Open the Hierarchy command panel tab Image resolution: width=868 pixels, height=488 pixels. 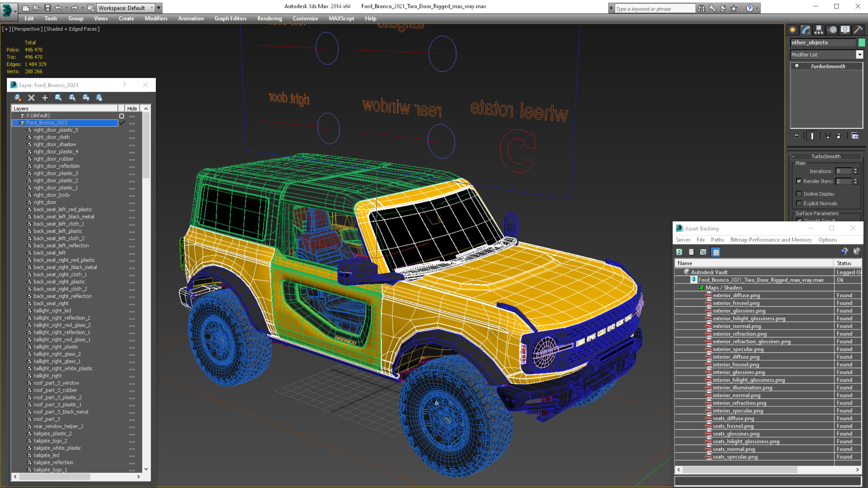tap(819, 30)
